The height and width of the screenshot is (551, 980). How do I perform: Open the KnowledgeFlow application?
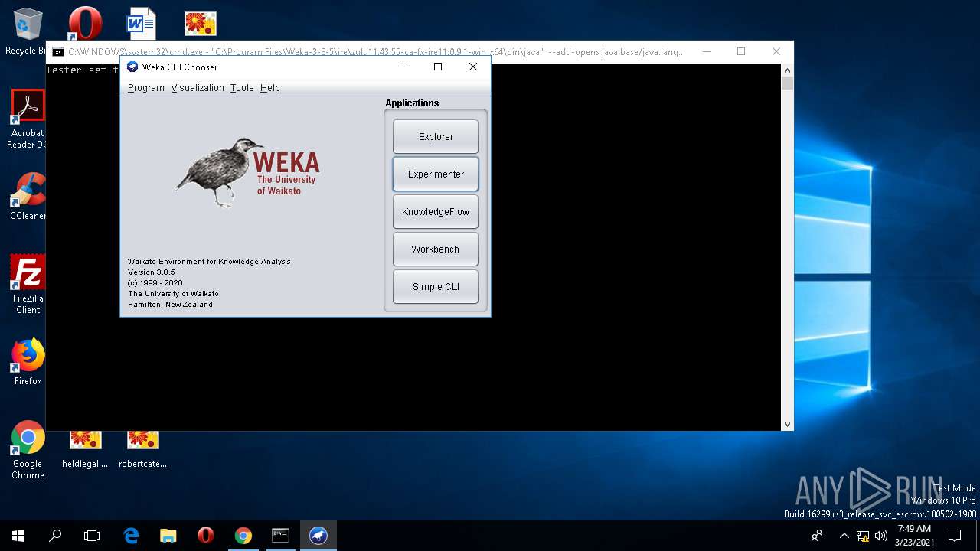[435, 212]
